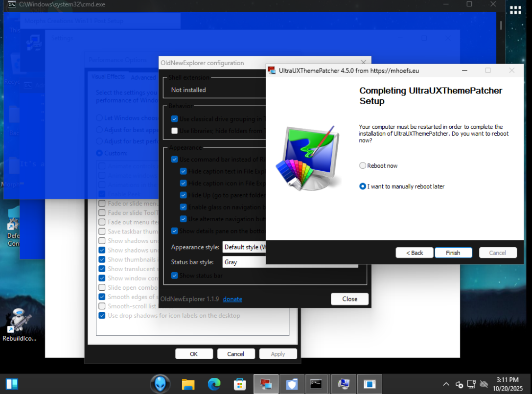This screenshot has width=532, height=394.
Task: Toggle Show status bar checkbox
Action: click(x=175, y=276)
